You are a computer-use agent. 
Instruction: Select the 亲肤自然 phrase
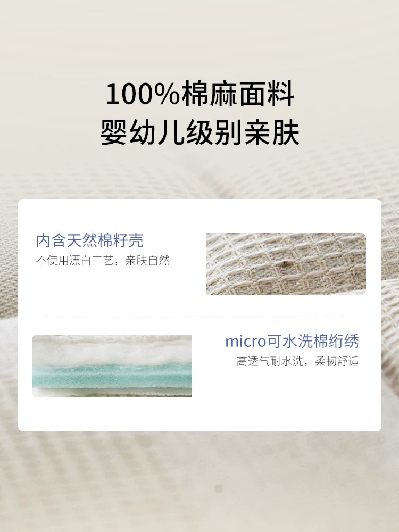147,261
